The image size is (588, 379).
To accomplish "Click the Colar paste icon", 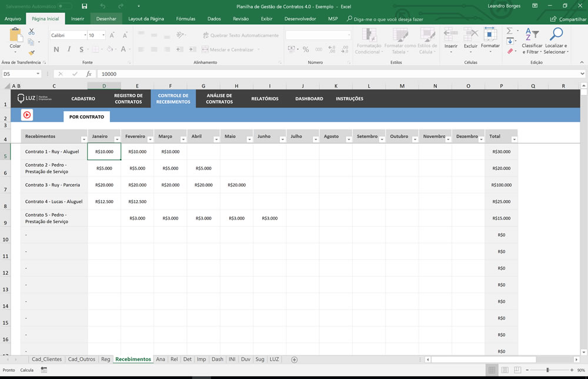I will point(15,35).
